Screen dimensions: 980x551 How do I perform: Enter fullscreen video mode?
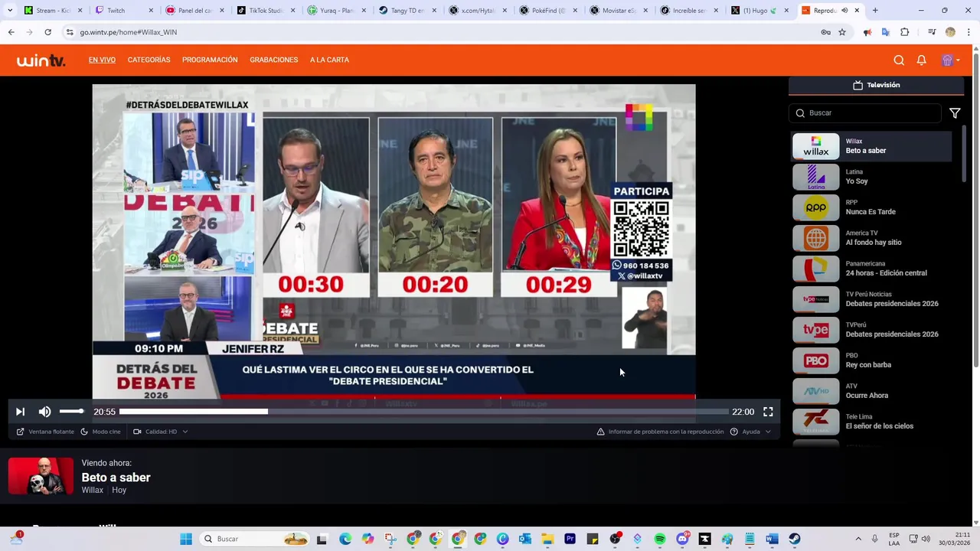tap(768, 412)
